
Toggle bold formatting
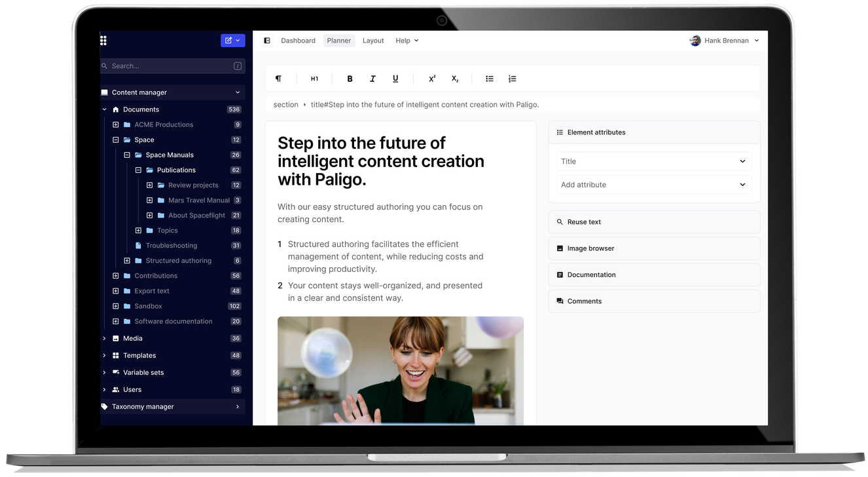tap(350, 79)
